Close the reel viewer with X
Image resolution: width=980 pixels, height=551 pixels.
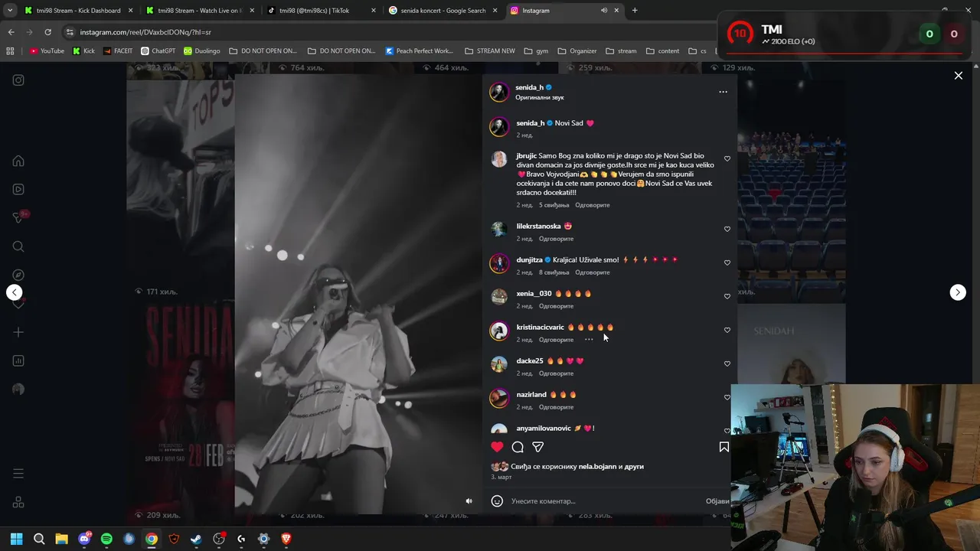958,76
